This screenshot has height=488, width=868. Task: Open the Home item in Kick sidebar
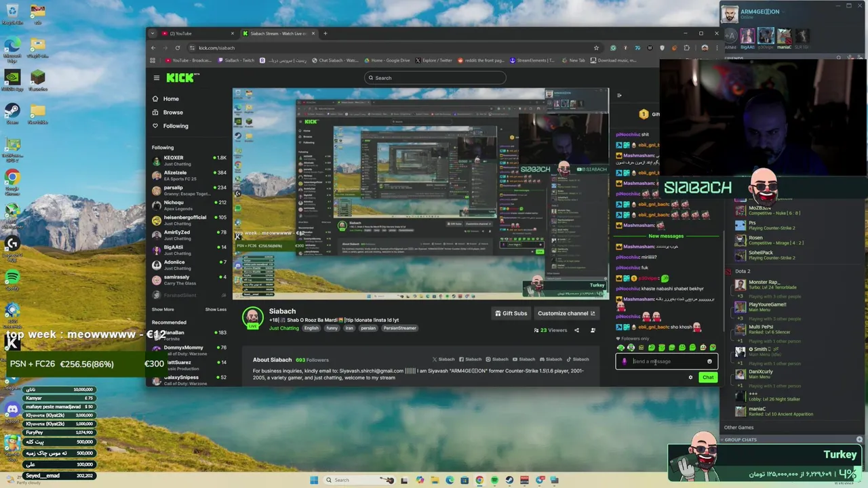click(x=166, y=99)
